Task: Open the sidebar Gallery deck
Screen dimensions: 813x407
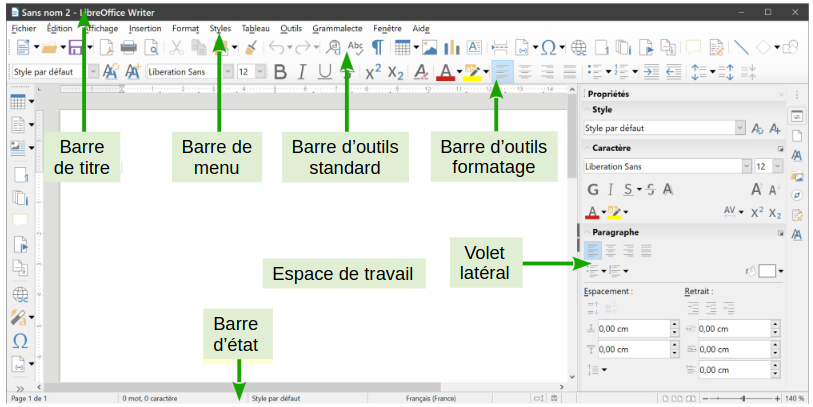Action: click(796, 176)
